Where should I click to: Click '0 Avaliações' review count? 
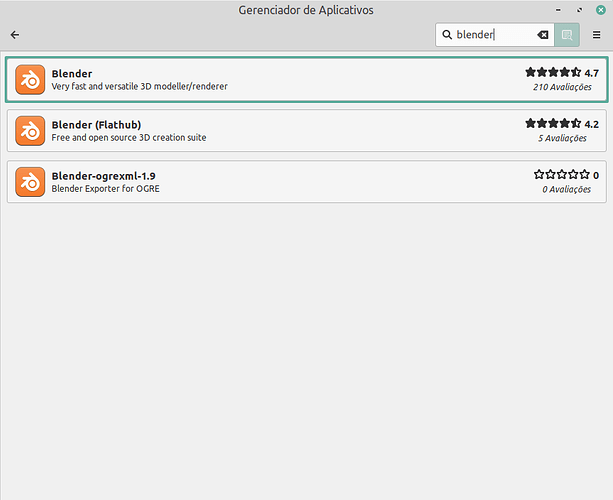point(566,189)
